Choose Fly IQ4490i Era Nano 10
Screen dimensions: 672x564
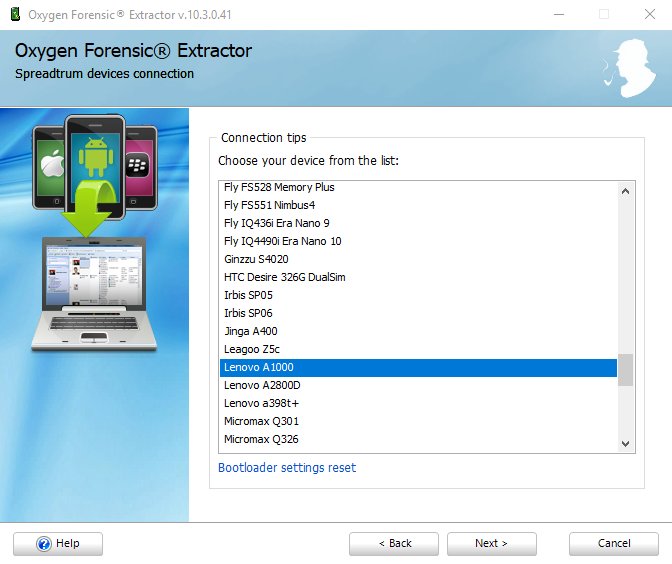point(418,241)
